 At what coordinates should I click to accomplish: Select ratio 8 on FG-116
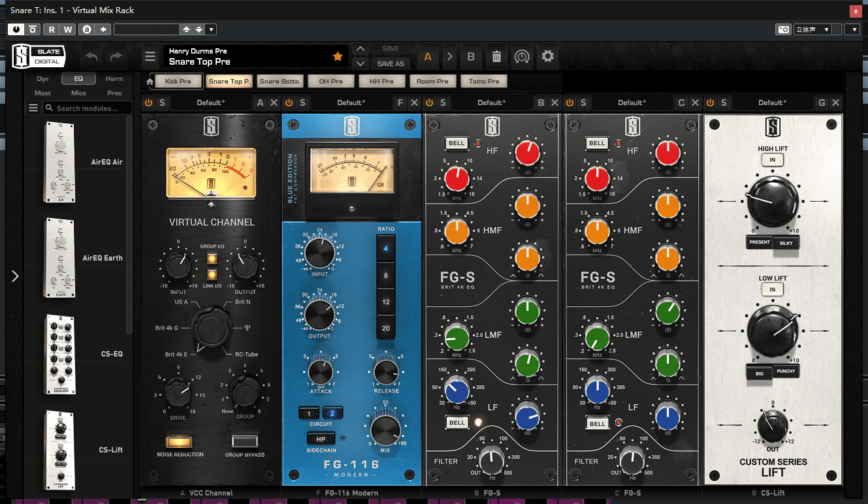(x=385, y=276)
